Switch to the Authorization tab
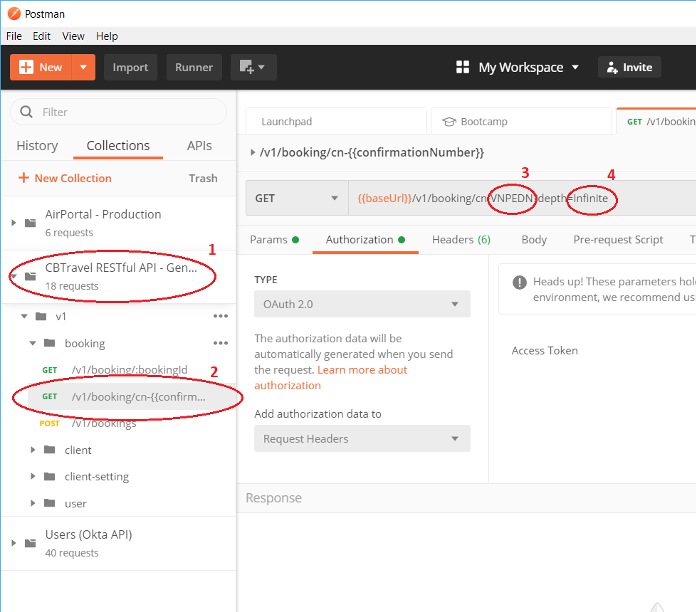 [365, 240]
